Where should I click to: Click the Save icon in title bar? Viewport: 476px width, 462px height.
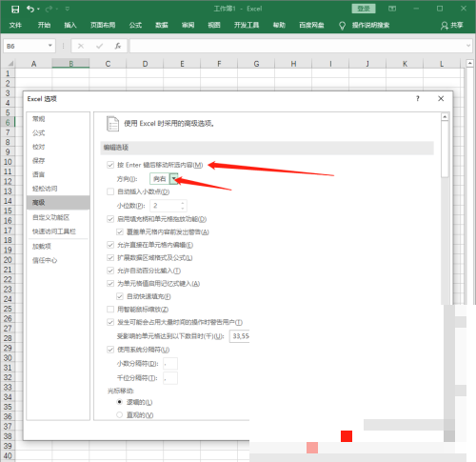tap(15, 10)
